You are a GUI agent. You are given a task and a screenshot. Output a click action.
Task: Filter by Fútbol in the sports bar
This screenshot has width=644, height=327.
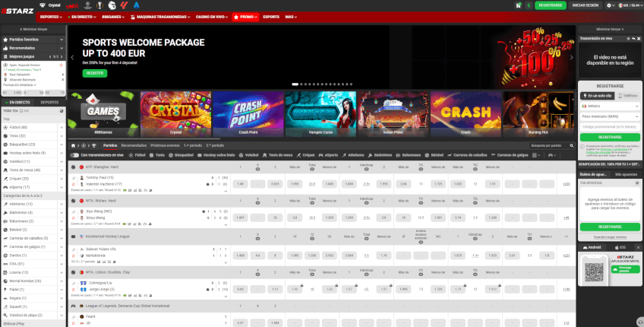137,155
